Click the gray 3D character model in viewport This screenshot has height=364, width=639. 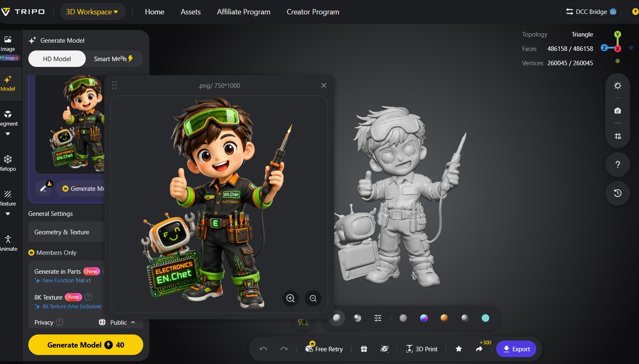[400, 197]
